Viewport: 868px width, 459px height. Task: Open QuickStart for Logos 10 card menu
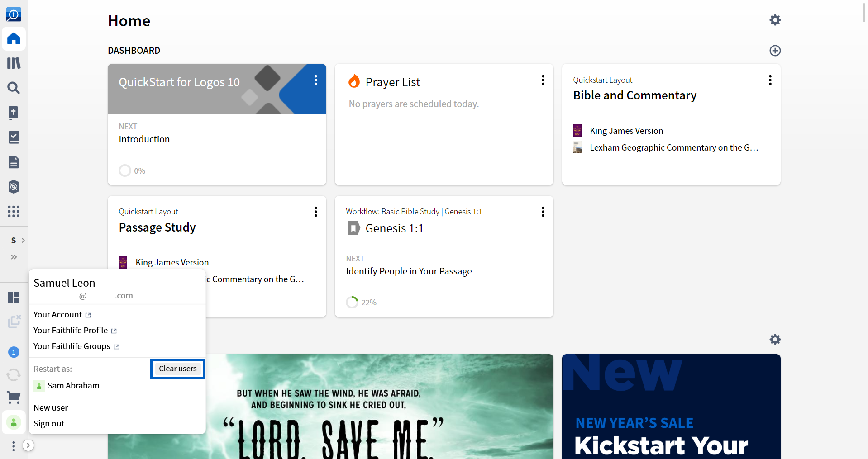pyautogui.click(x=316, y=80)
